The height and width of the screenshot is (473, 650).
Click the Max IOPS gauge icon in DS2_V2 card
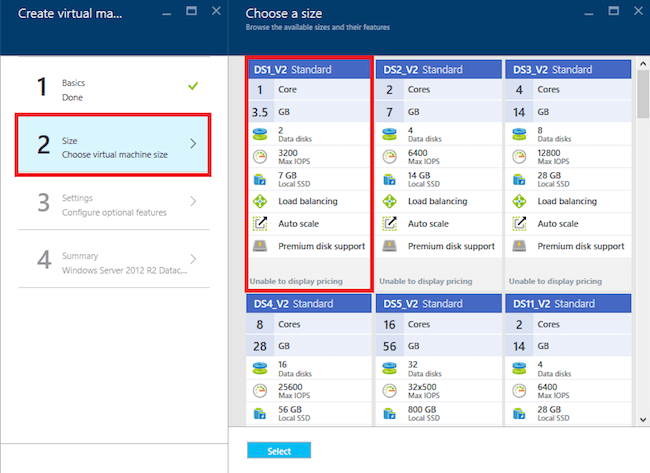tap(390, 157)
